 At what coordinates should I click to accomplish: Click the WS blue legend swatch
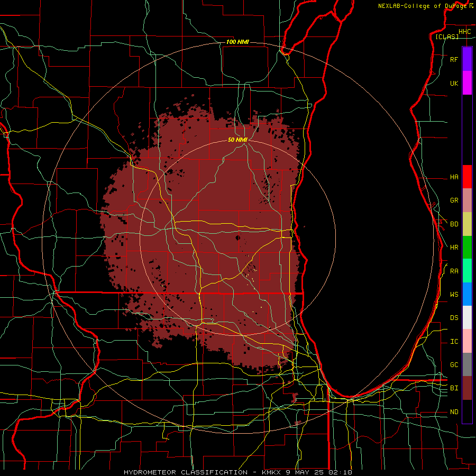pyautogui.click(x=467, y=294)
